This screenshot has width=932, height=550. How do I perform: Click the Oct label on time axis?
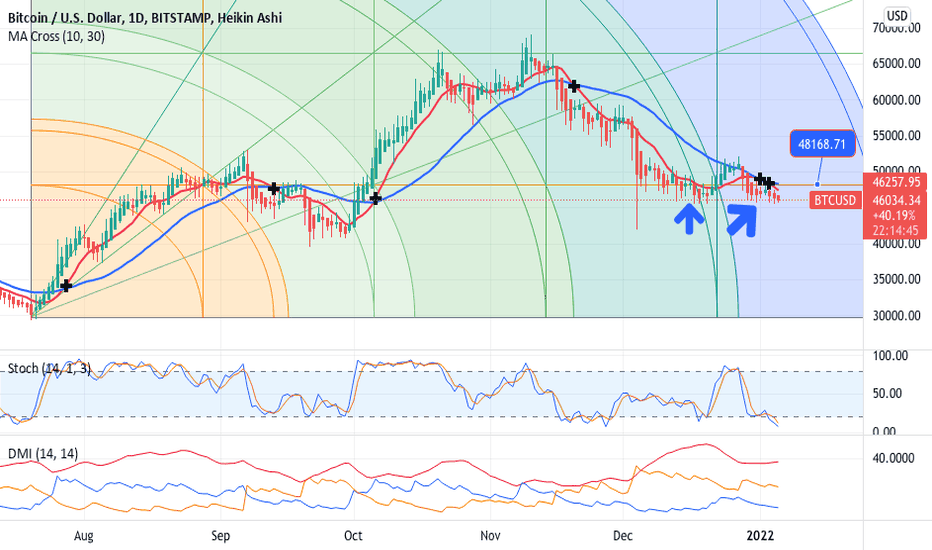pos(353,536)
